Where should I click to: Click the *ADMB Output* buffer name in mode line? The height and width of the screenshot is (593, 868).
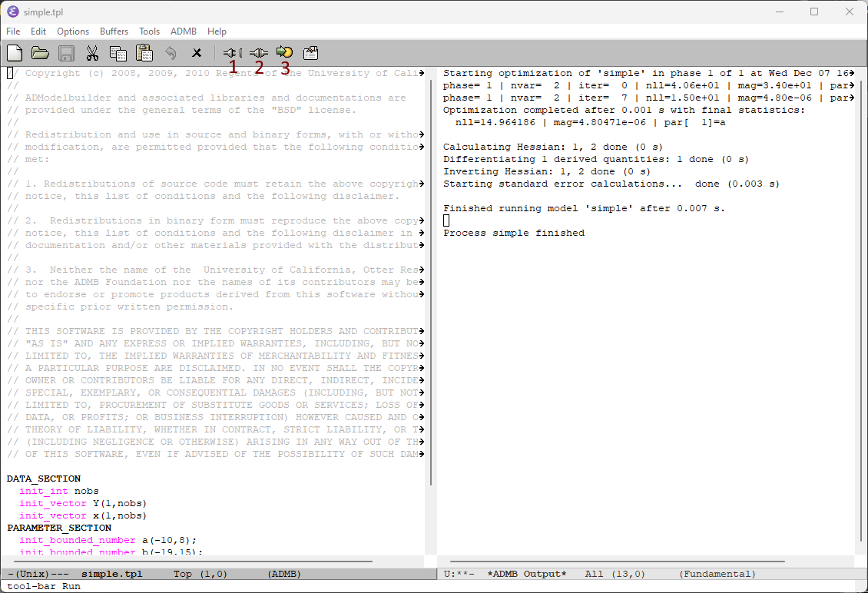pos(526,574)
